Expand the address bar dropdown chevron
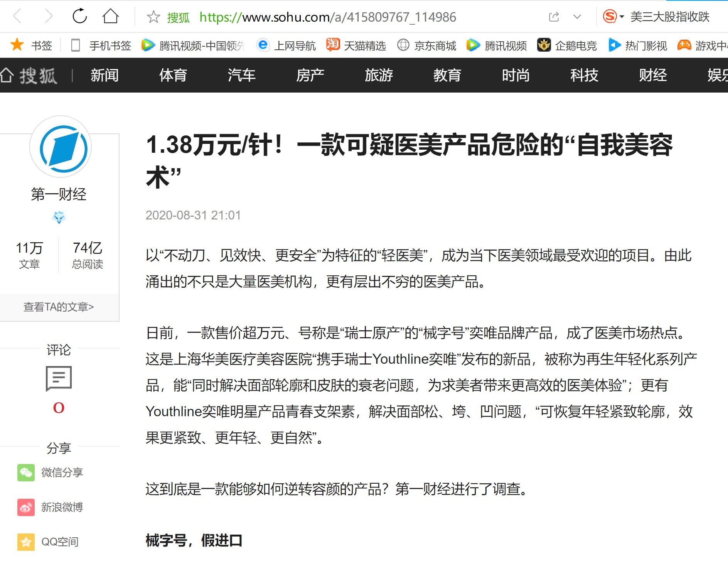728x562 pixels. click(x=577, y=17)
